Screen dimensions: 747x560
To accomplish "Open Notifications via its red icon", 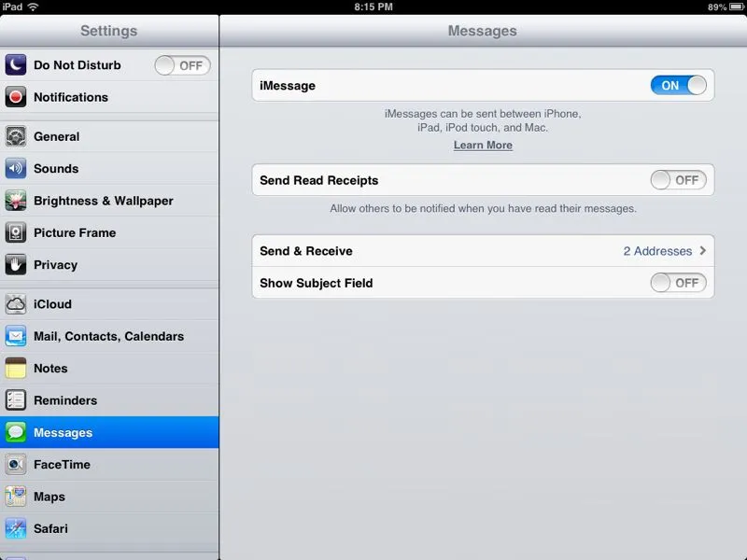I will click(x=16, y=97).
